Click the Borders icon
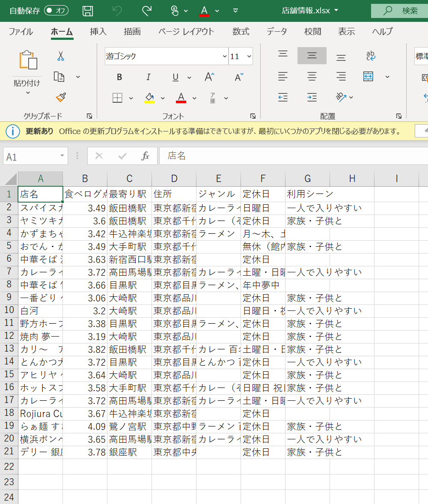428x504 pixels. pos(117,97)
